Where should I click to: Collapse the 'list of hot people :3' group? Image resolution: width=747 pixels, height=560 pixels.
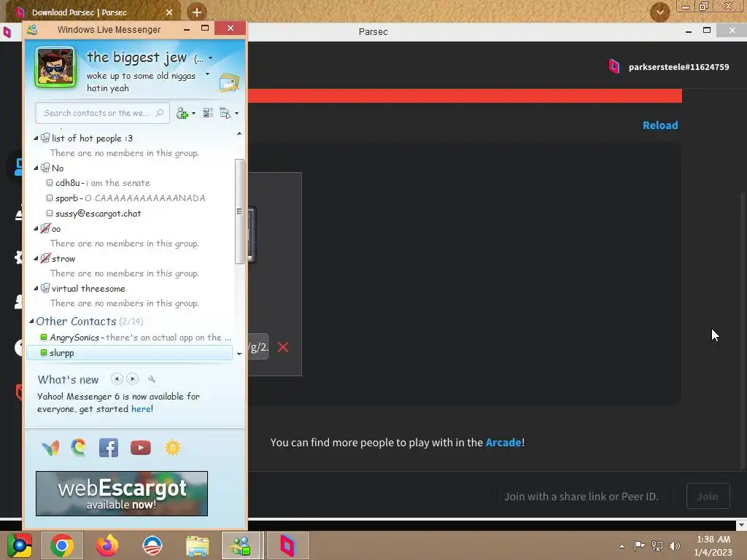pyautogui.click(x=36, y=138)
